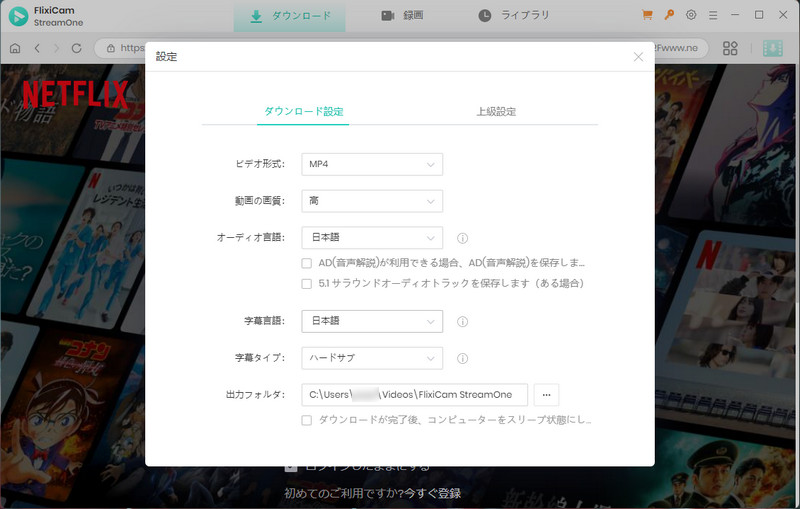This screenshot has width=800, height=509.
Task: Click the 出力フォルダ path field
Action: click(x=414, y=395)
